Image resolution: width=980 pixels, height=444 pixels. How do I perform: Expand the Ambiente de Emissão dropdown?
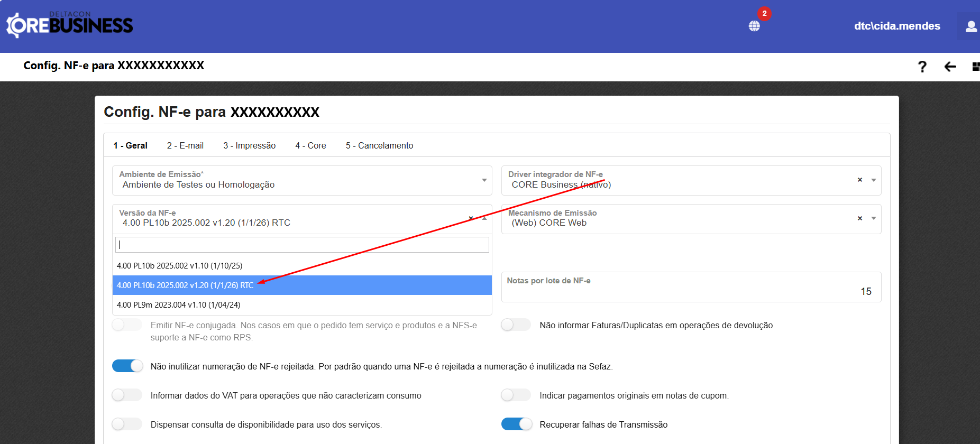[x=484, y=180]
